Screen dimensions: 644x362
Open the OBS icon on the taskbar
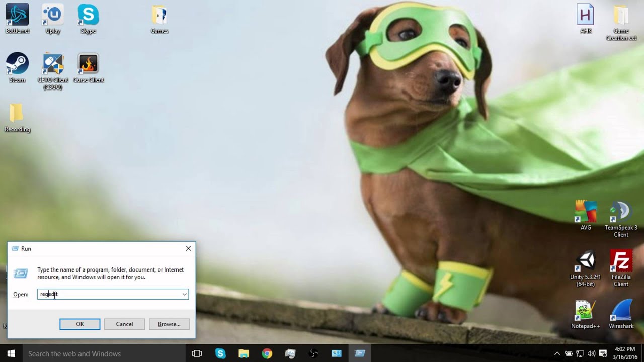click(x=313, y=353)
